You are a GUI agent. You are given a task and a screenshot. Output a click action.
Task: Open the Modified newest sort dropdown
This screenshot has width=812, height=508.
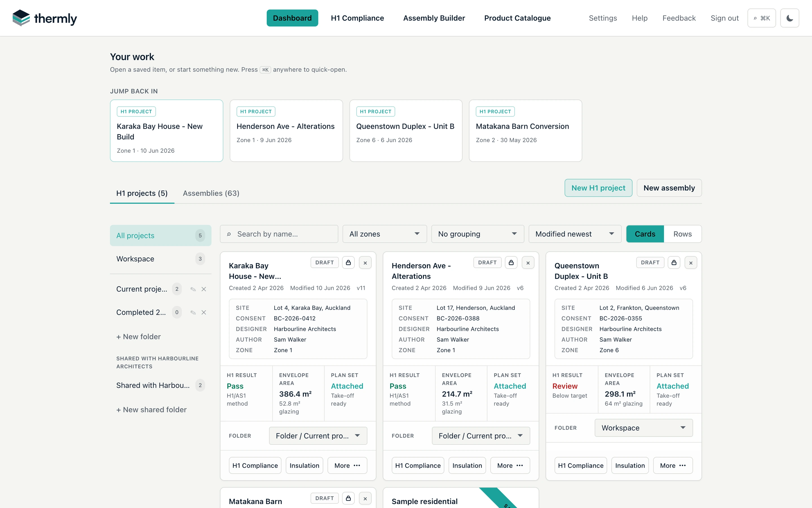pyautogui.click(x=575, y=234)
